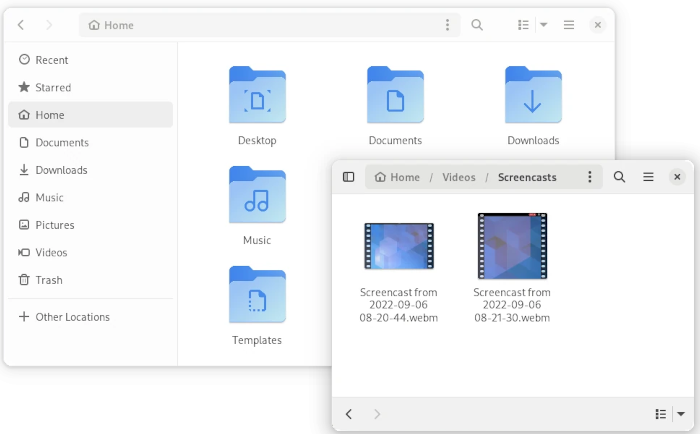
Task: Open Pictures in the sidebar
Action: (x=90, y=225)
